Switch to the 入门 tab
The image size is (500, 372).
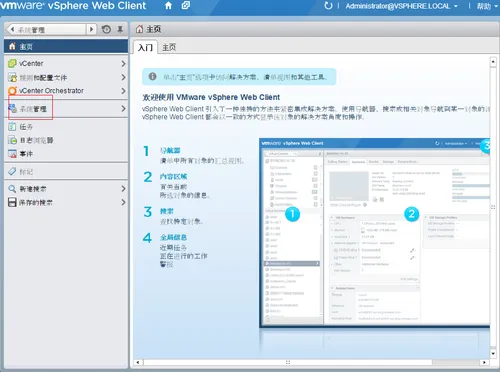coord(146,47)
